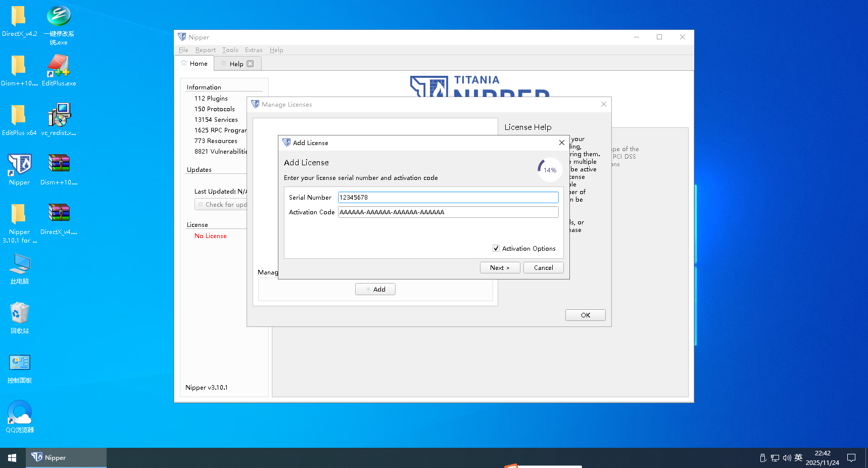Open the Report menu
Image resolution: width=868 pixels, height=468 pixels.
[x=205, y=50]
